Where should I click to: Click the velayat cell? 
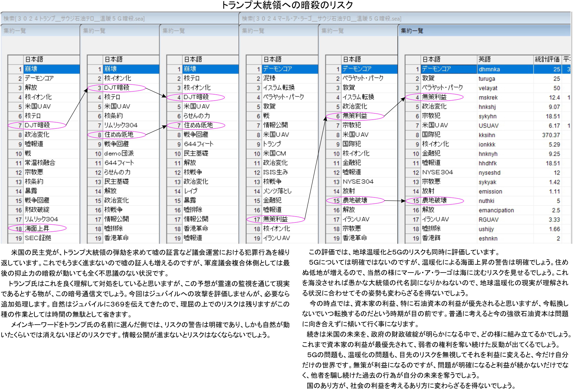tap(488, 88)
